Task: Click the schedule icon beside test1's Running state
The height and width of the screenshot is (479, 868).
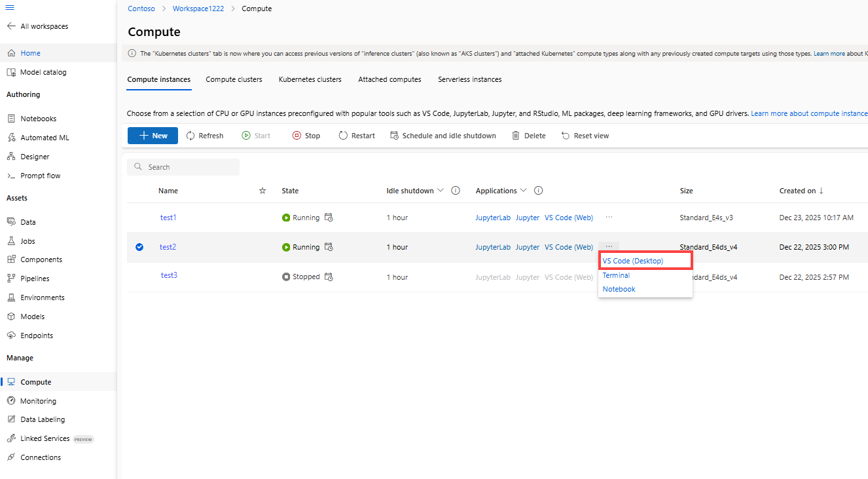Action: pyautogui.click(x=329, y=217)
